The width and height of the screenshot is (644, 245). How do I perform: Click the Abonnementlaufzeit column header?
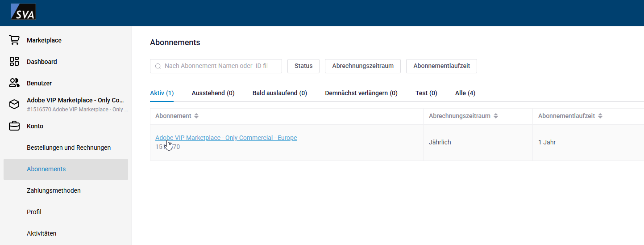pos(587,116)
